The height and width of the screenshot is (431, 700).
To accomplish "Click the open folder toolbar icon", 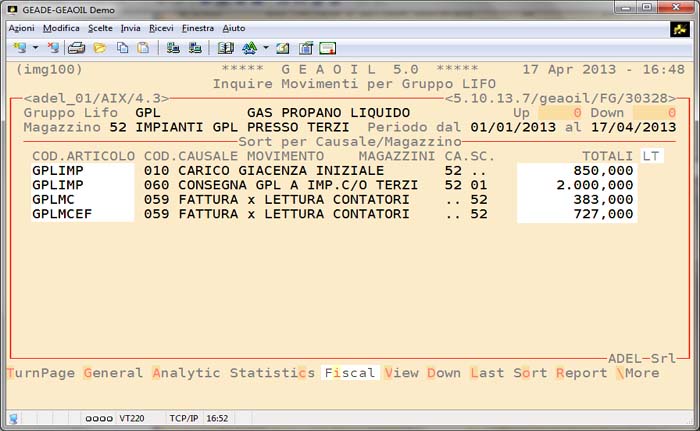I will (x=100, y=48).
